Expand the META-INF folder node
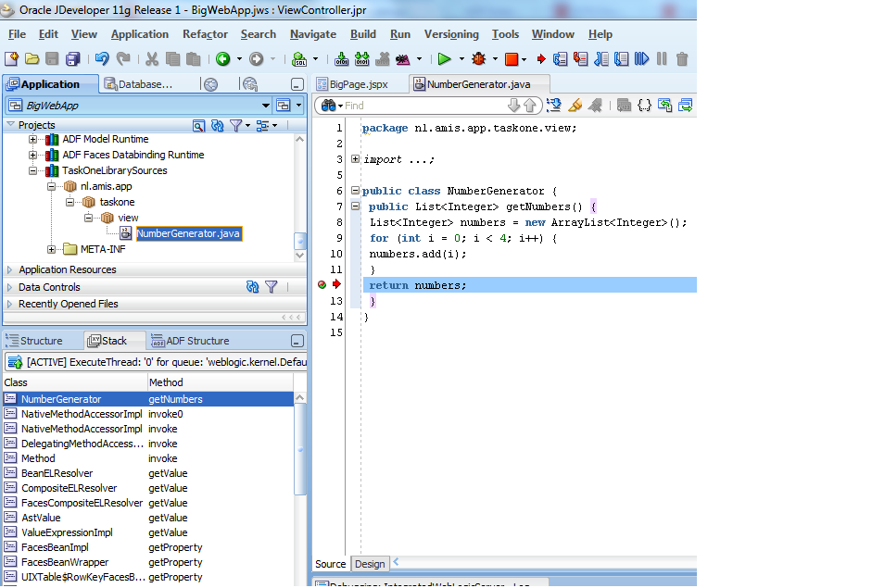872x588 pixels. coord(52,249)
